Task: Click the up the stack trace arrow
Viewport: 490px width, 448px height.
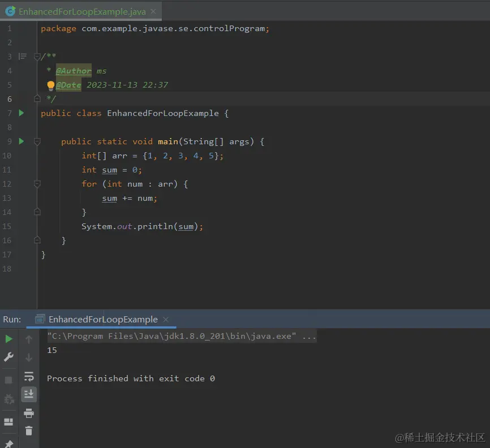Action: 29,339
